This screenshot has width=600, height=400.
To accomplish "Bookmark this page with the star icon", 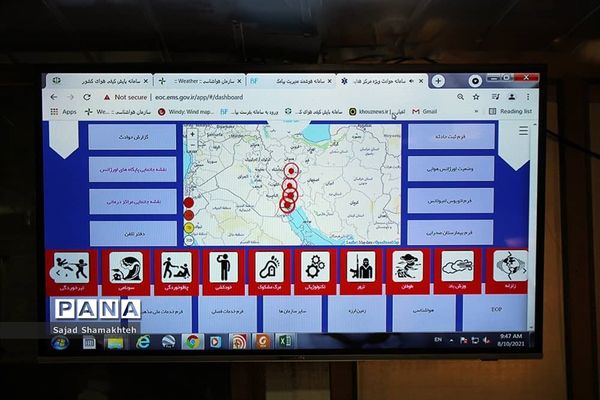I will coord(476,97).
